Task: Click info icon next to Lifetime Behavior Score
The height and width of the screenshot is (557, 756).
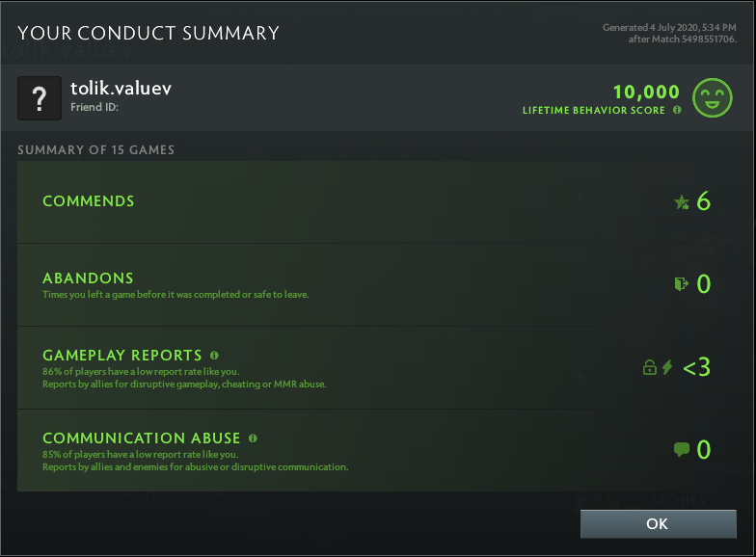Action: pyautogui.click(x=677, y=111)
